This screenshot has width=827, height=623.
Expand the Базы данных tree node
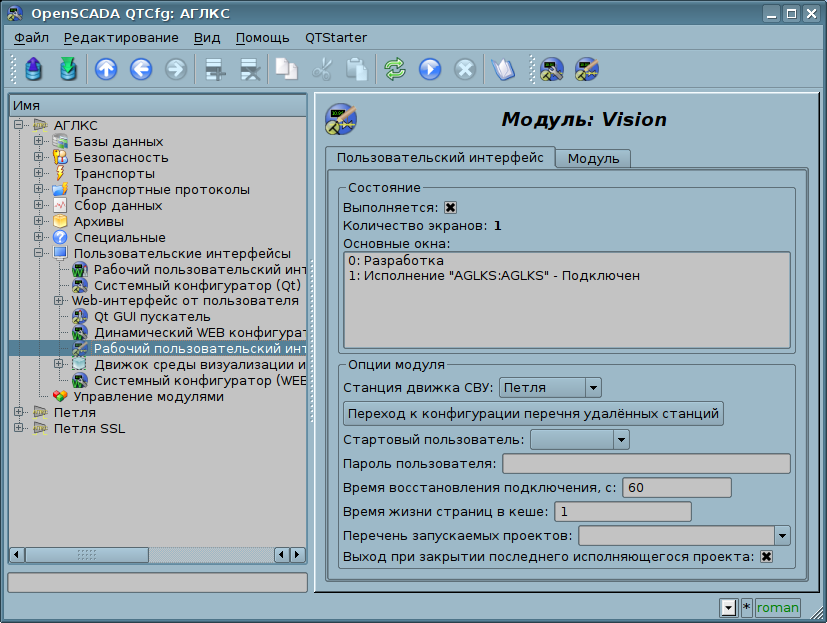coord(38,142)
